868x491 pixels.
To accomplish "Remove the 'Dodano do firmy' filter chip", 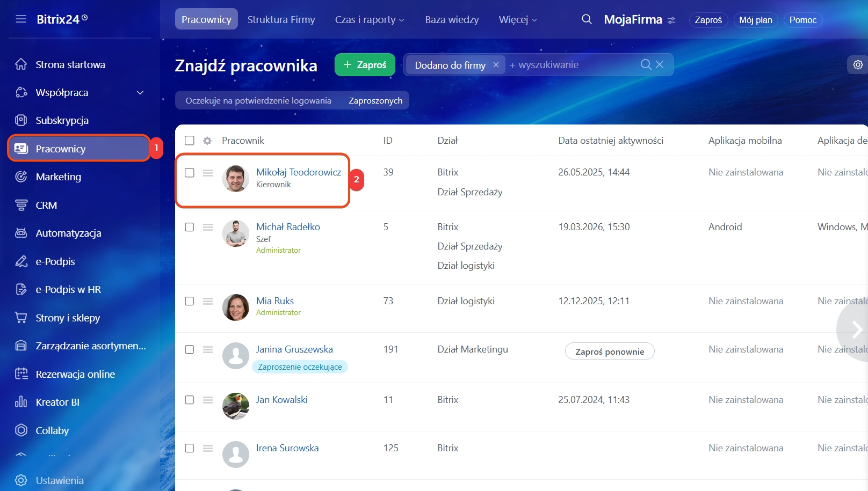I will click(496, 64).
